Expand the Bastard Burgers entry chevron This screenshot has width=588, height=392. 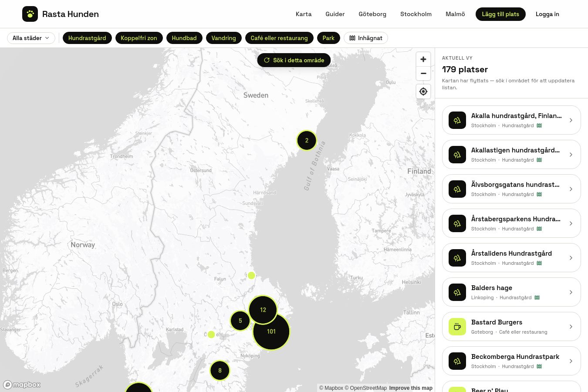pos(571,327)
